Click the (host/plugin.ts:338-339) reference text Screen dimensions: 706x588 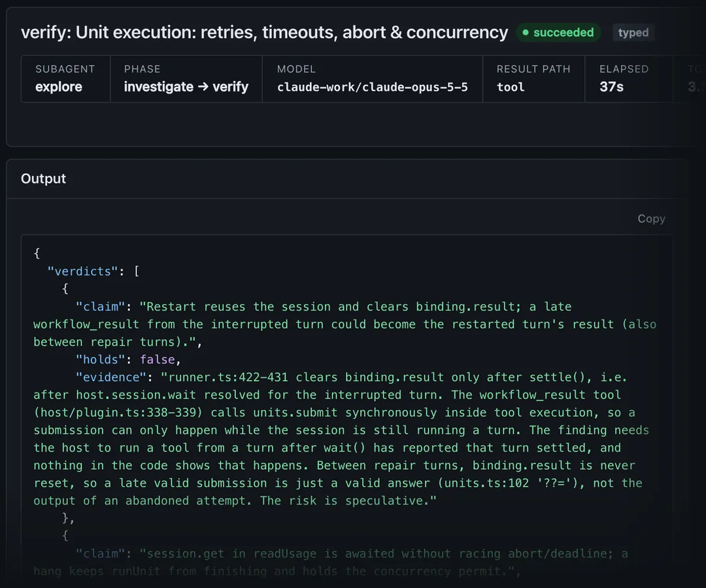118,412
